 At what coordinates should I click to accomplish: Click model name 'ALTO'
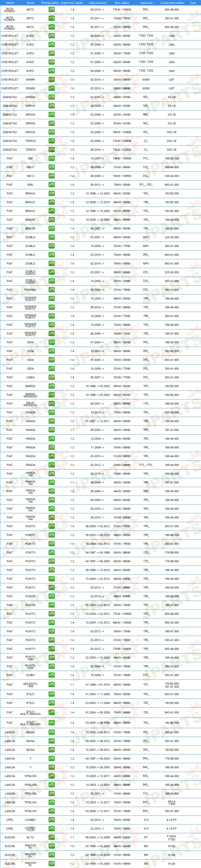click(x=30, y=837)
